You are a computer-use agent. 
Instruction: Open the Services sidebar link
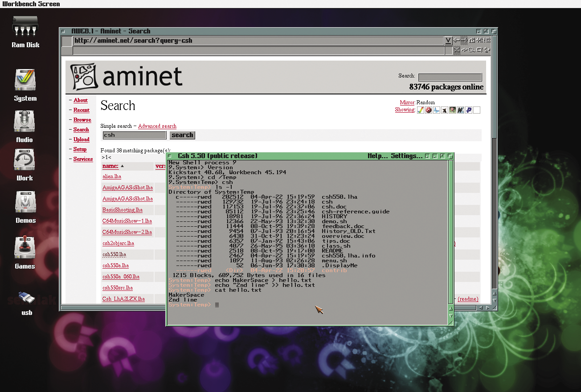(83, 159)
